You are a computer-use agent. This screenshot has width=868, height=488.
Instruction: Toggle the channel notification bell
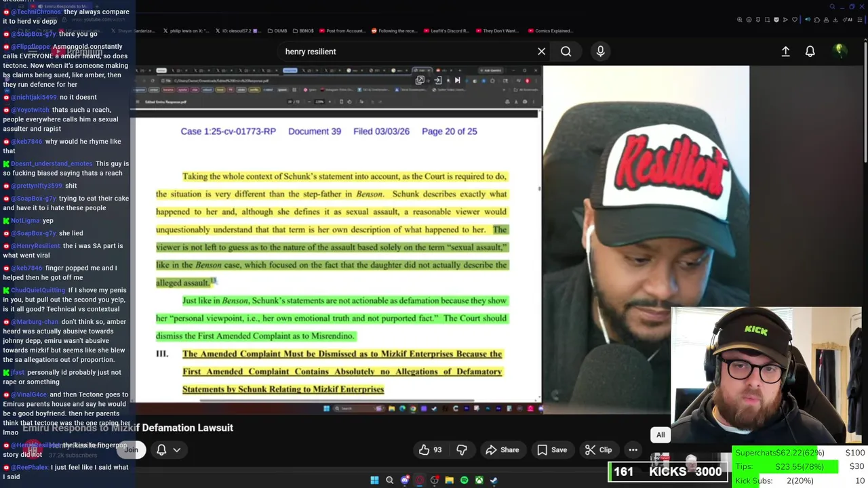coord(161,450)
